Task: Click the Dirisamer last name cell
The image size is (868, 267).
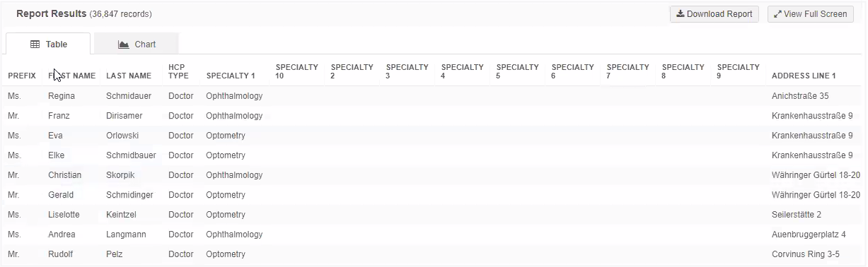Action: (x=124, y=116)
